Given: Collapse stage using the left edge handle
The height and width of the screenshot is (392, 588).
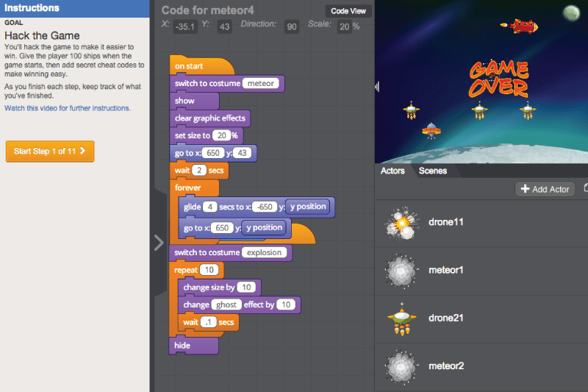Looking at the screenshot, I should (377, 87).
